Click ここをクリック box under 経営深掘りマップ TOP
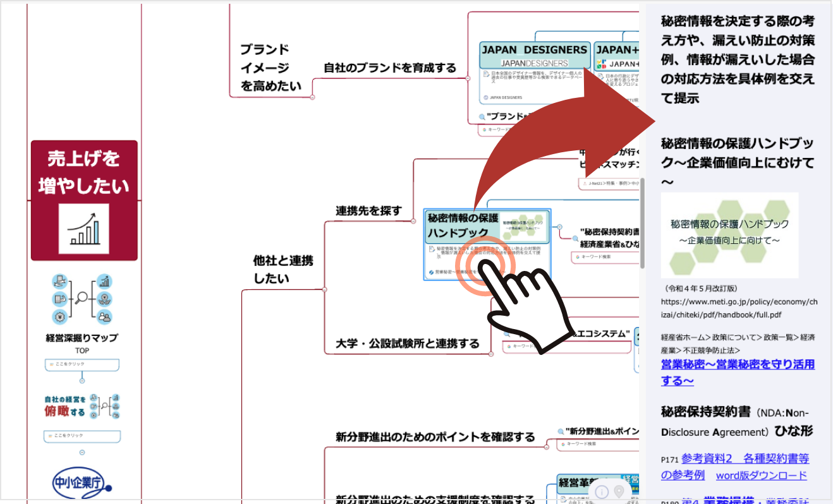 tap(82, 365)
